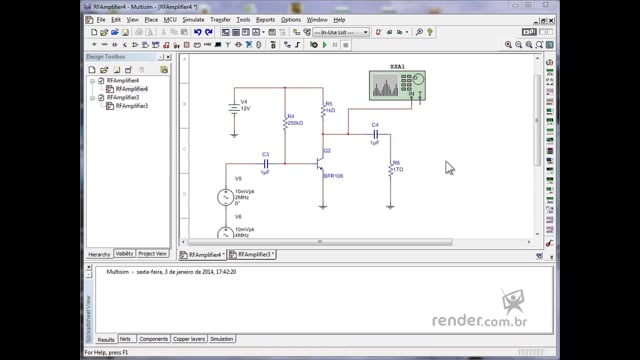Open the Options menu
This screenshot has width=640, height=360.
tap(291, 20)
